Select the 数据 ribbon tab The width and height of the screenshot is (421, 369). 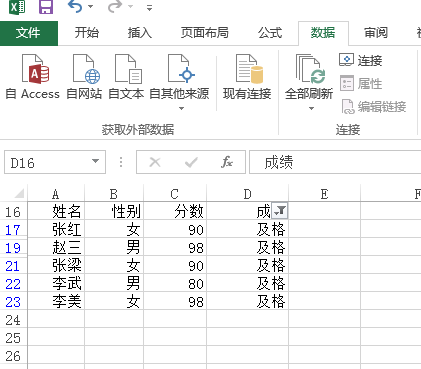(323, 33)
